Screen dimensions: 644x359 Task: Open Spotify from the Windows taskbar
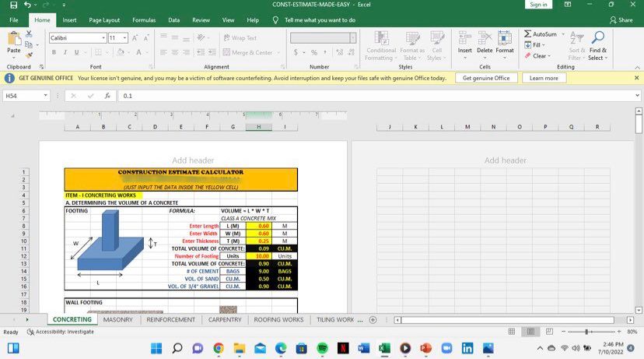coord(323,348)
